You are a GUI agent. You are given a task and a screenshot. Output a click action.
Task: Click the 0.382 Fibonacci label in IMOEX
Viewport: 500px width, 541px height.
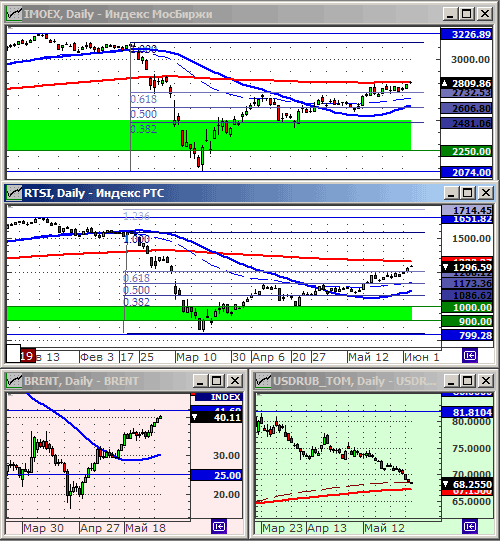tap(144, 129)
